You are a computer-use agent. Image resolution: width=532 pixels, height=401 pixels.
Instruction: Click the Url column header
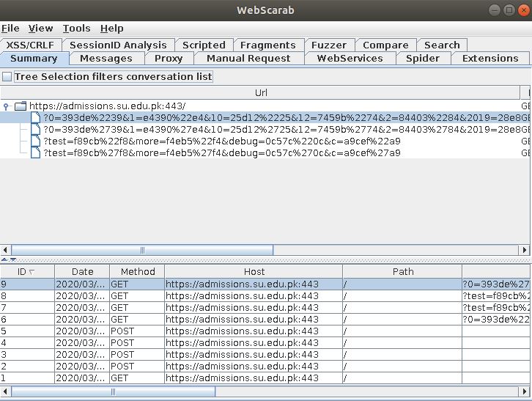pyautogui.click(x=261, y=92)
